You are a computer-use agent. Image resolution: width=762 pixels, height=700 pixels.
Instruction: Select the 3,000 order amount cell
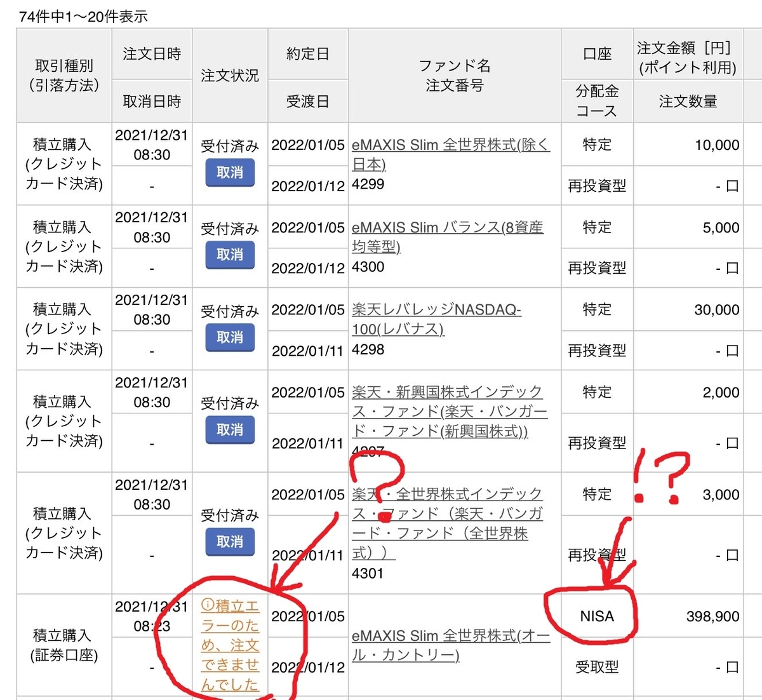click(x=688, y=494)
